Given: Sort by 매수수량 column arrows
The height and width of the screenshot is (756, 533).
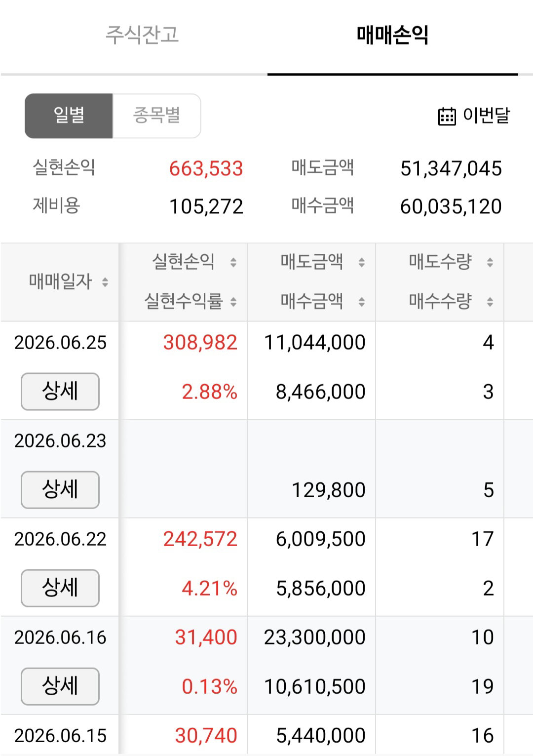Looking at the screenshot, I should coord(490,302).
